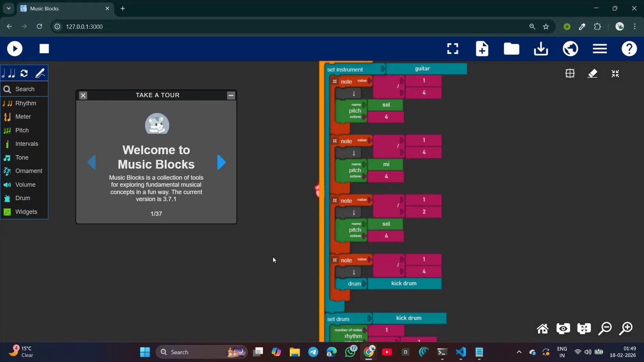
Task: Open Visual Studio Code from taskbar
Action: pos(460,352)
